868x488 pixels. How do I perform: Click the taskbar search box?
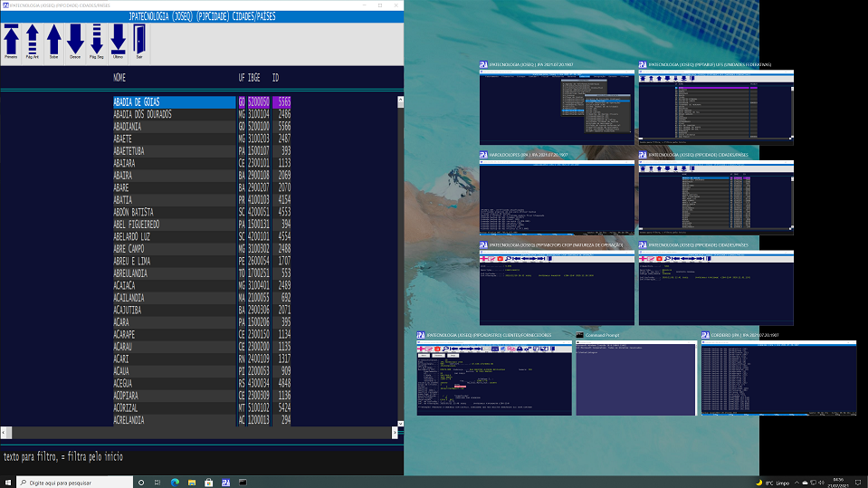[75, 483]
